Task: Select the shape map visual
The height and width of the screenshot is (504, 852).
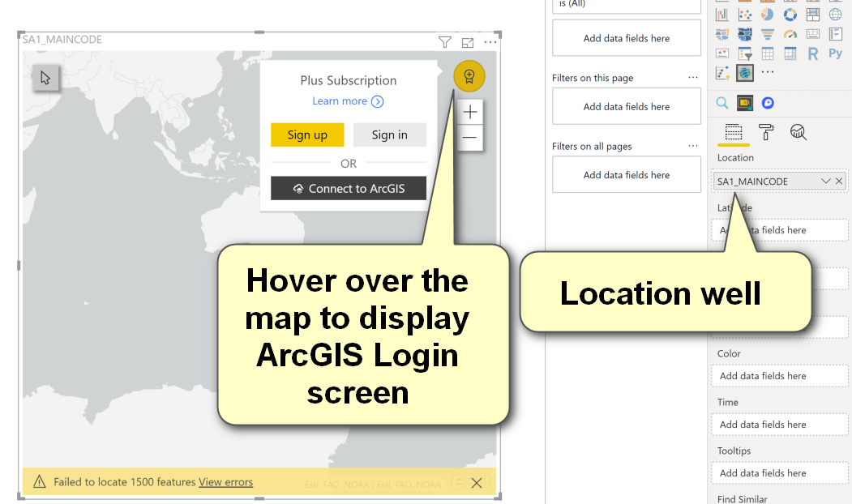Action: [x=745, y=34]
